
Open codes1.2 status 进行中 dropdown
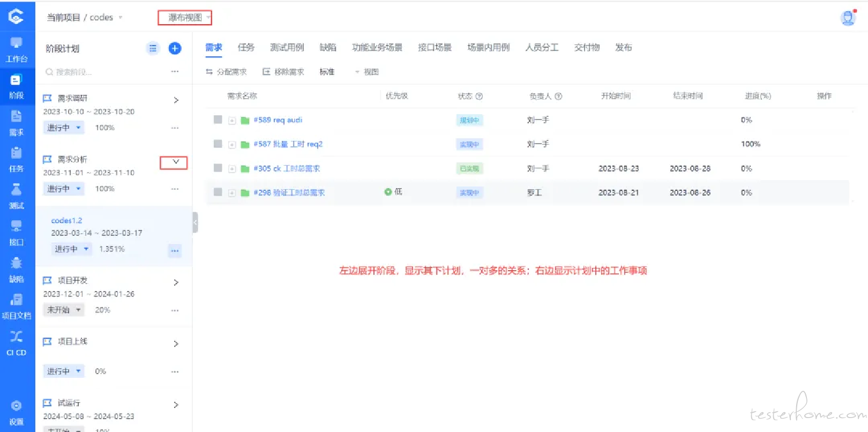(x=71, y=249)
